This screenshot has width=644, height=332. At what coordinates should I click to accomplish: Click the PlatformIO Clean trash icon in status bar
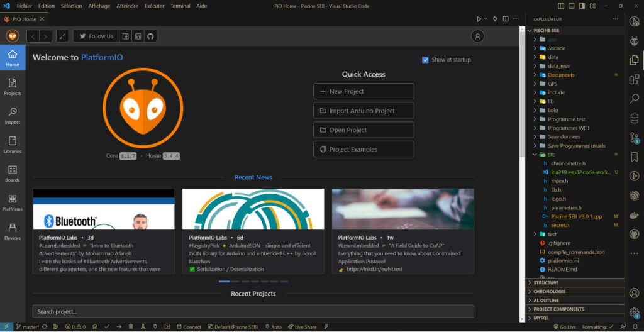(131, 327)
